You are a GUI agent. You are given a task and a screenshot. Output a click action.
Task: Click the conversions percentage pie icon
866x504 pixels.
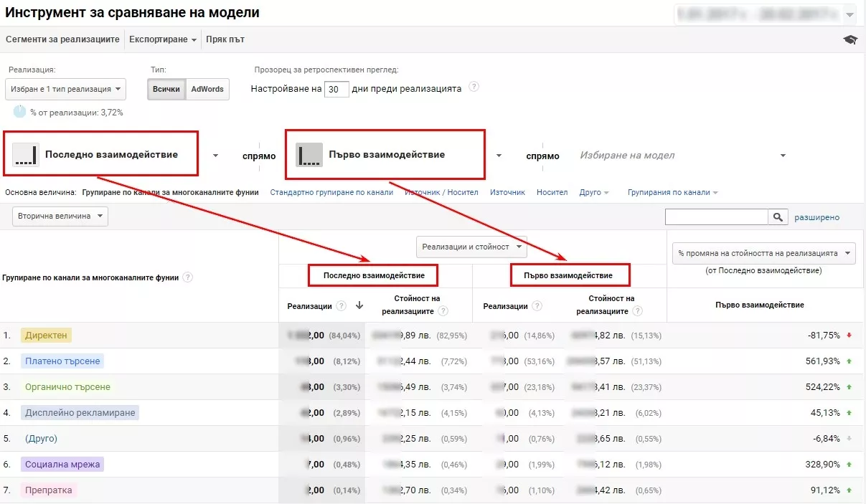(x=19, y=112)
